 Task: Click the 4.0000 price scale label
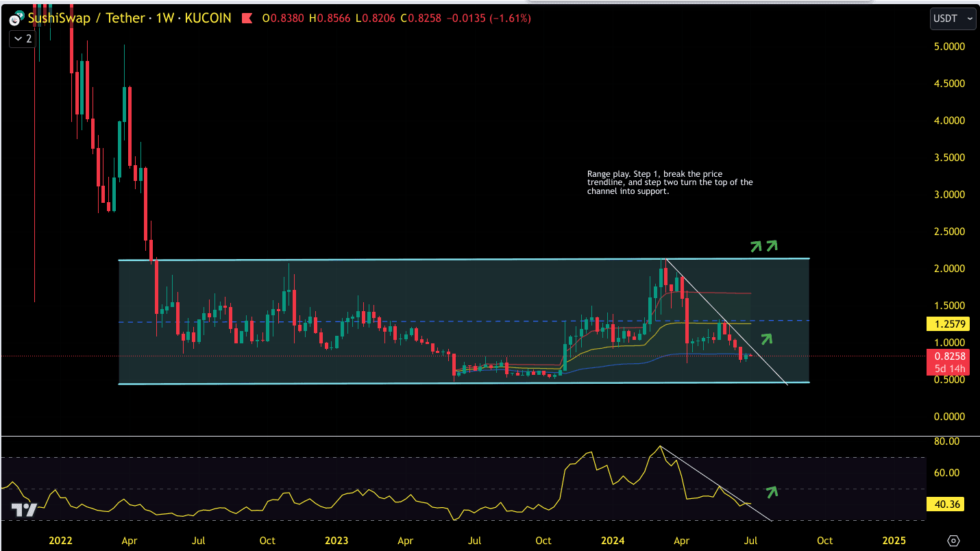point(948,121)
